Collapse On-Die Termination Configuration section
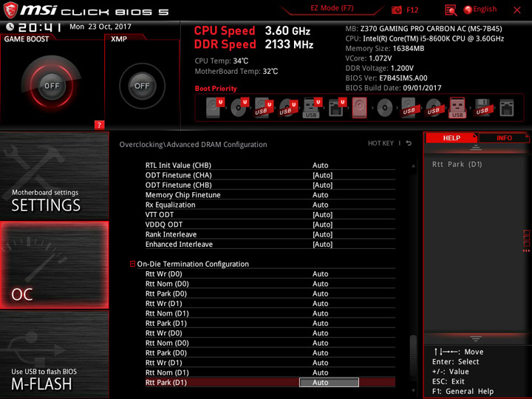Screen dimensions: 532x399 coord(133,264)
